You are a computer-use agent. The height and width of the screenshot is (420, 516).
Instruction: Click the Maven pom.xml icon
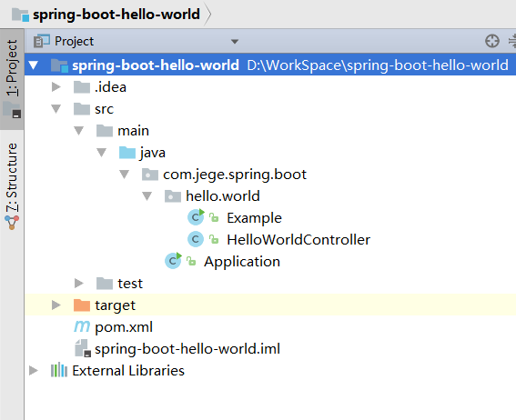click(82, 326)
